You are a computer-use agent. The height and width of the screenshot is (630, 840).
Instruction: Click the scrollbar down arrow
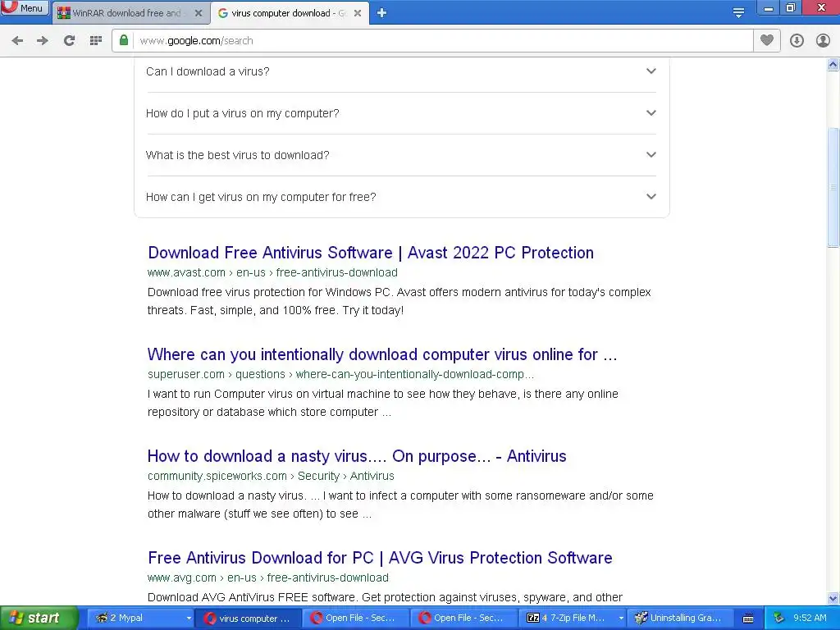(833, 598)
